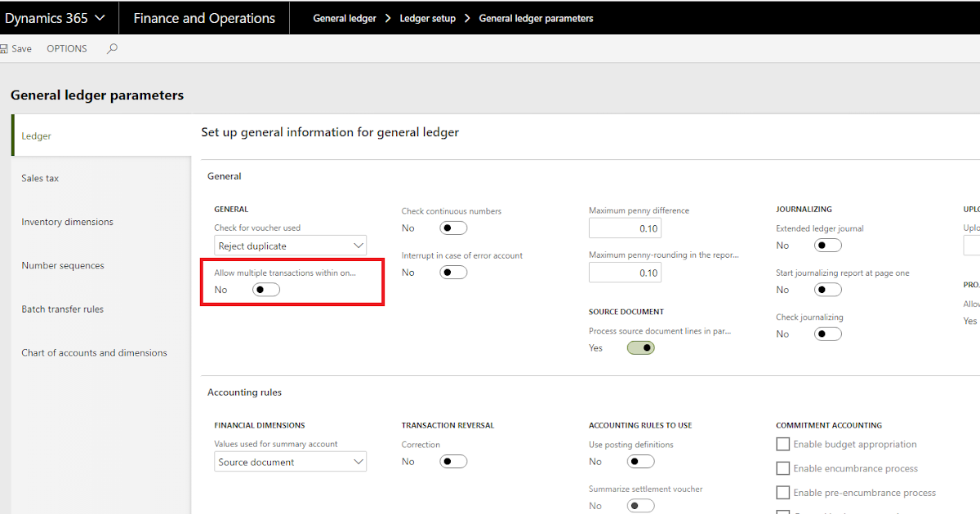Screen dimensions: 980x514
Task: Check Enable budget appropriation box
Action: [x=783, y=445]
